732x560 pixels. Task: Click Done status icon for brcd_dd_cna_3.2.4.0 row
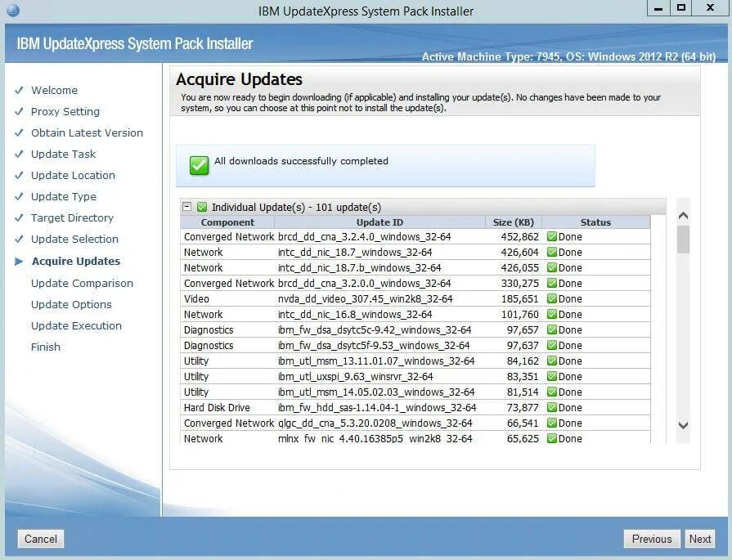coord(552,236)
